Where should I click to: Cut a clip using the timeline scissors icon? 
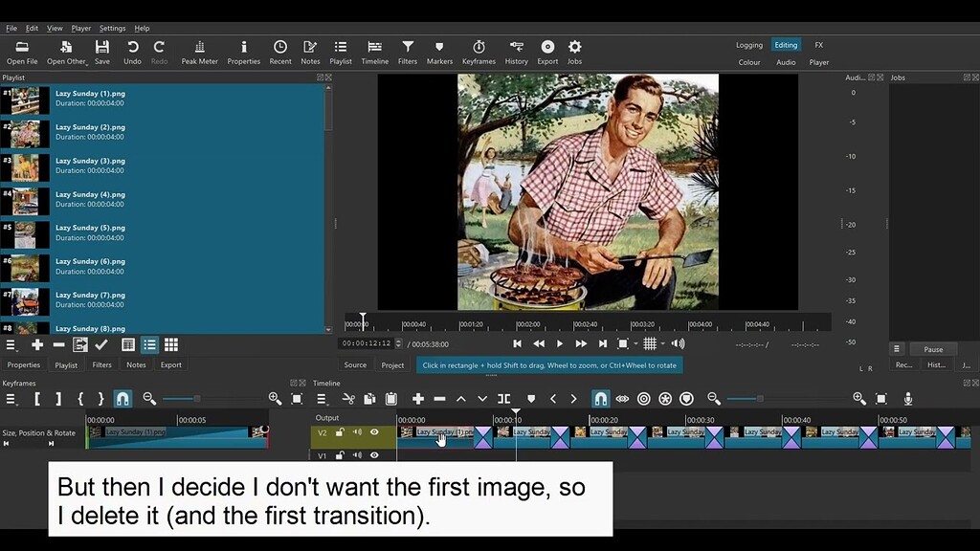tap(347, 398)
